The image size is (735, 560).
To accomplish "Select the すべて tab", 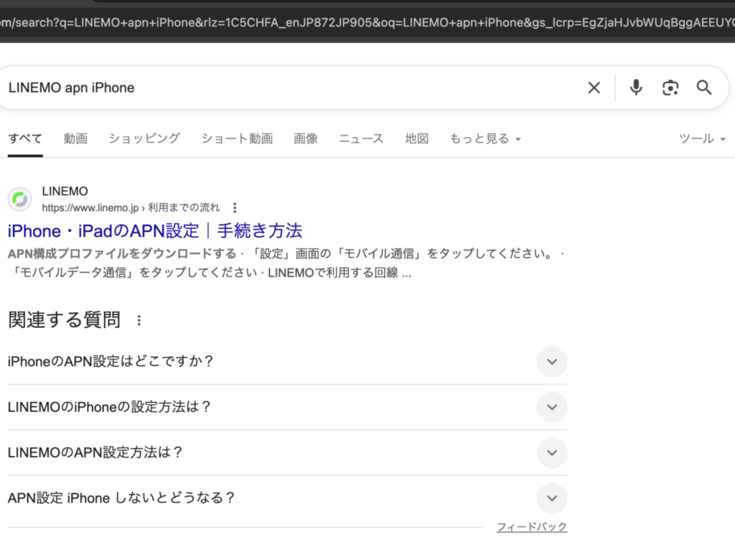I will tap(25, 139).
